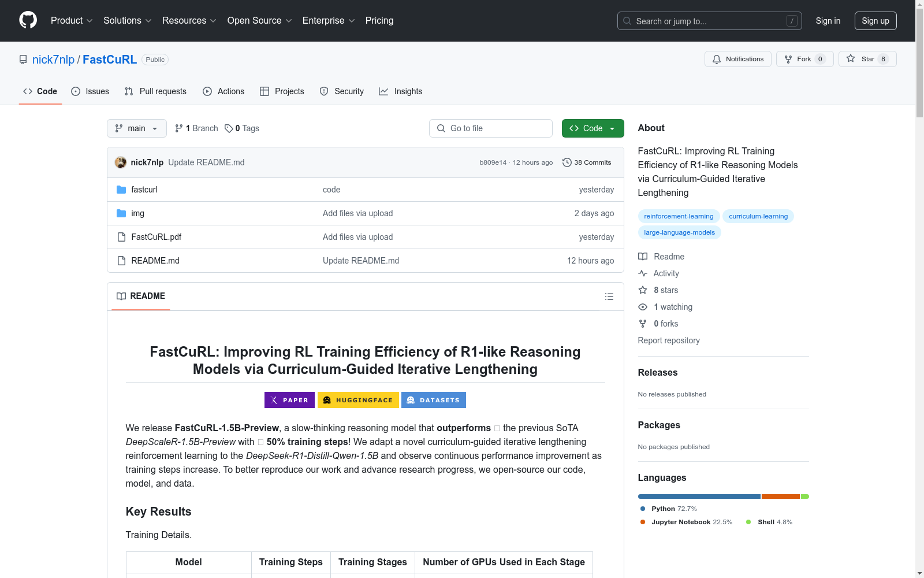Switch to the Actions tab
924x578 pixels.
tap(223, 91)
